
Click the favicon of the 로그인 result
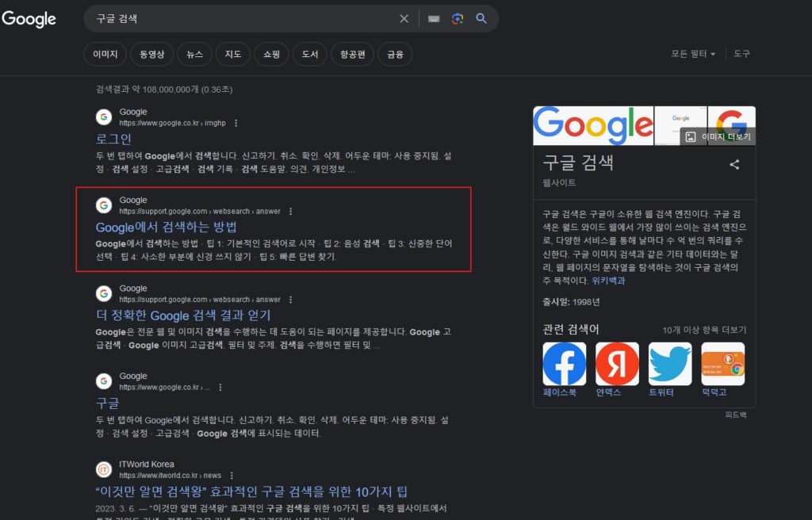[104, 117]
